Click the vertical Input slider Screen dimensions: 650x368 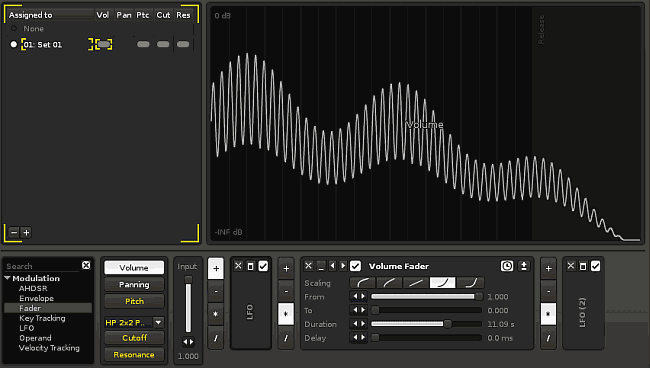point(188,305)
